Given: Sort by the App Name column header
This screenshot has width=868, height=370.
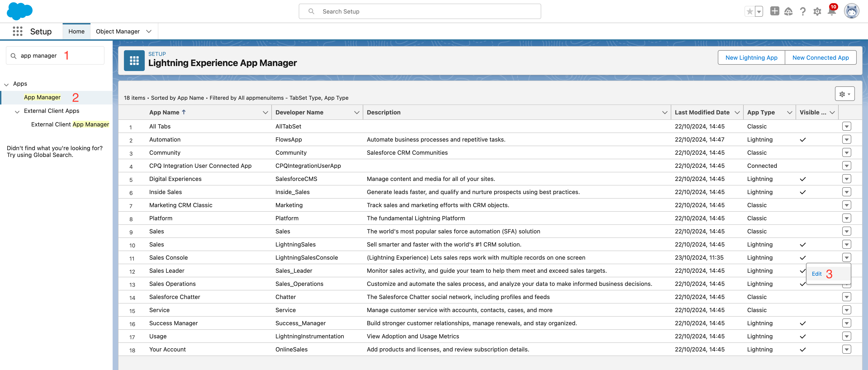Looking at the screenshot, I should click(164, 113).
